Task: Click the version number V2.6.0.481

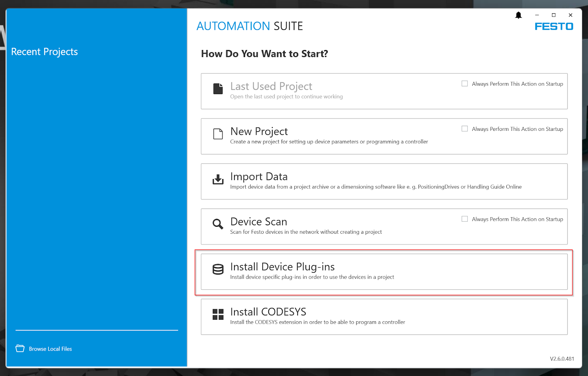Action: 562,359
